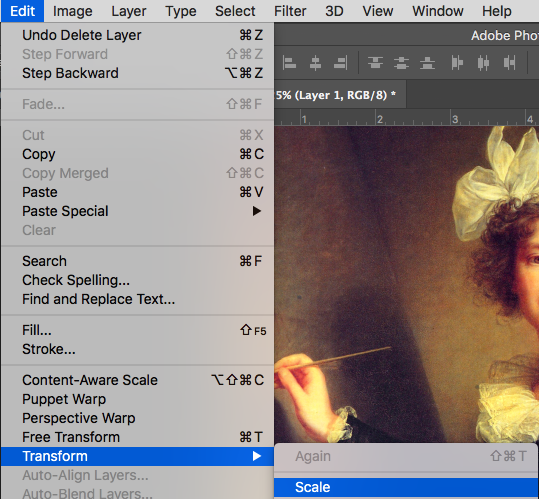
Task: Choose Step Backward
Action: coord(138,73)
